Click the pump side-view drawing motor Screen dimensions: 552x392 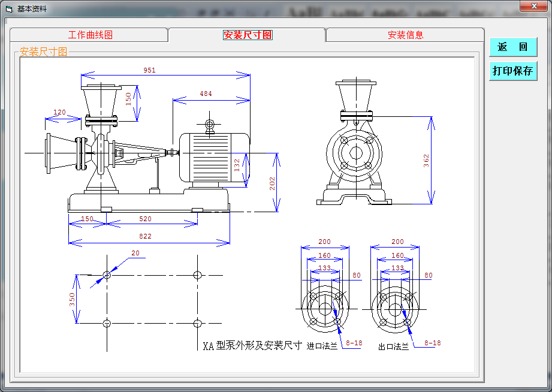coord(214,158)
